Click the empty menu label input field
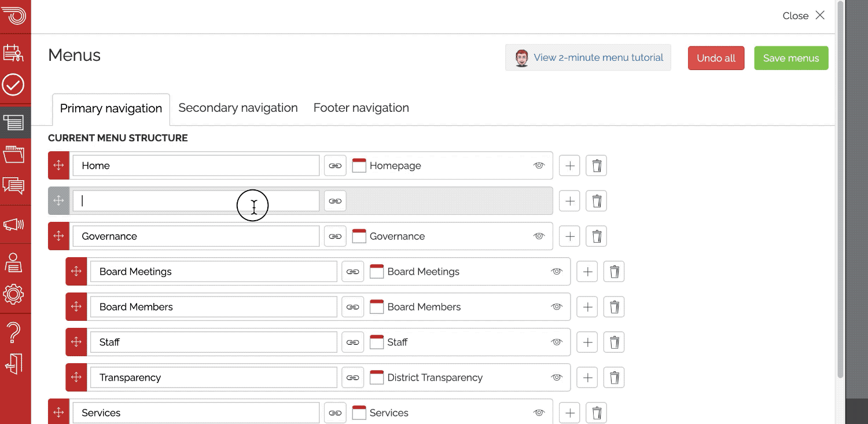Image resolution: width=868 pixels, height=424 pixels. 196,201
